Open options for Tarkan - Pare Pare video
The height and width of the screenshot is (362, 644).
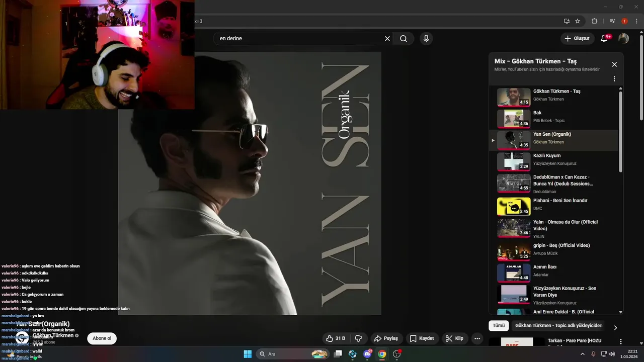621,342
